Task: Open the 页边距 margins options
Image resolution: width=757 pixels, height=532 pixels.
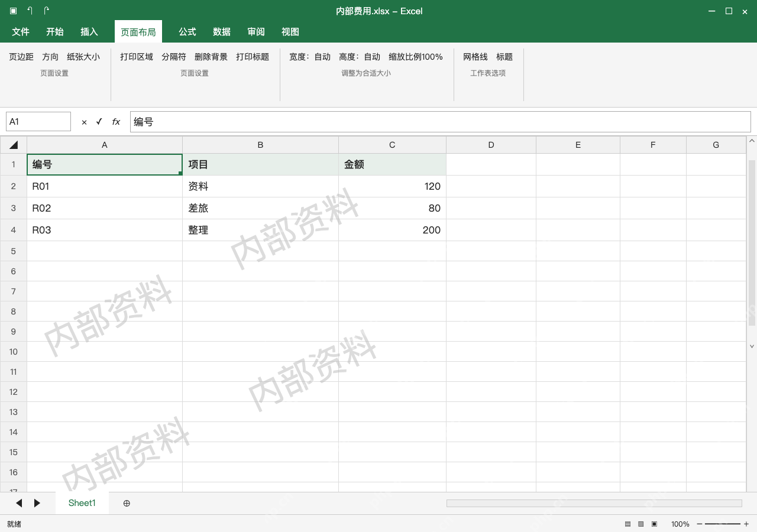Action: point(21,57)
